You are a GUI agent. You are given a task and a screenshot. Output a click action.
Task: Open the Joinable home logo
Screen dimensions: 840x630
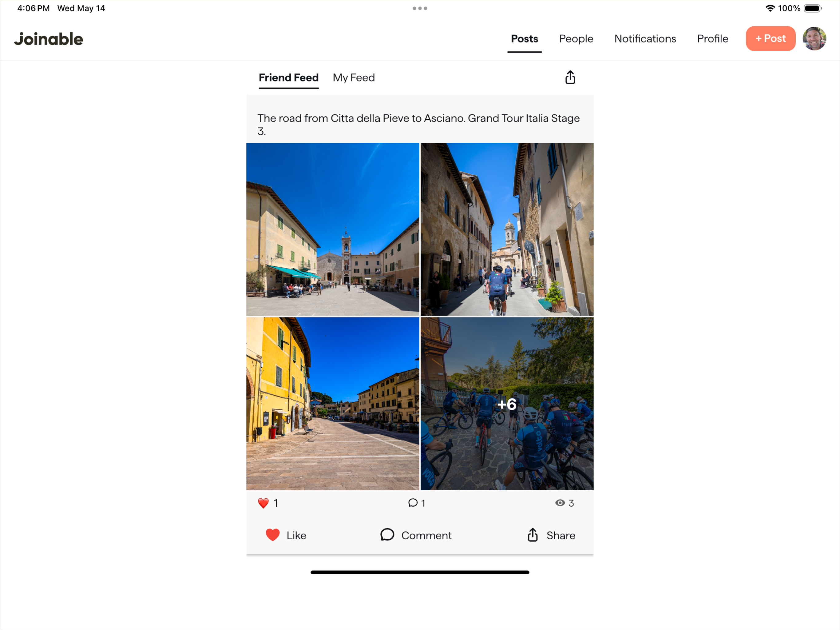tap(49, 39)
